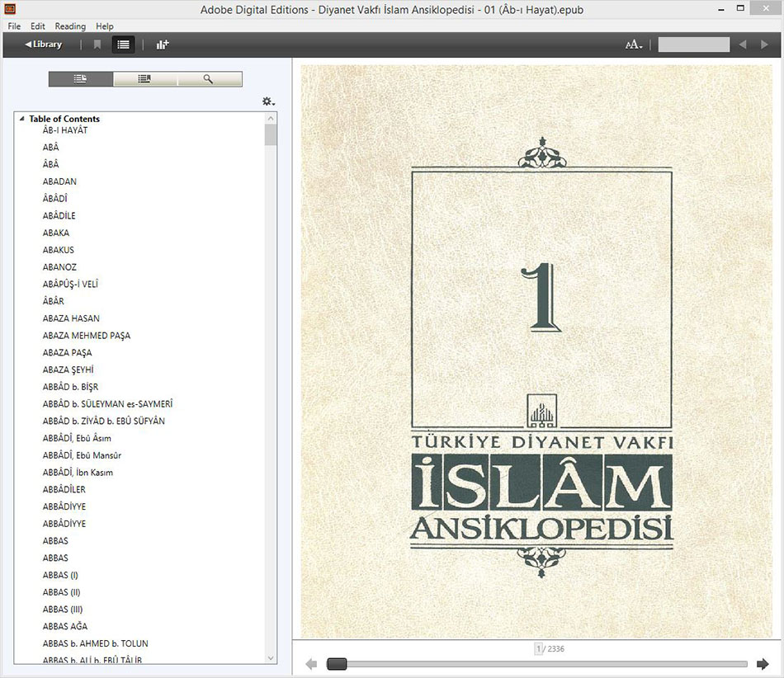Click the current page number box
The image size is (784, 678).
pyautogui.click(x=539, y=648)
